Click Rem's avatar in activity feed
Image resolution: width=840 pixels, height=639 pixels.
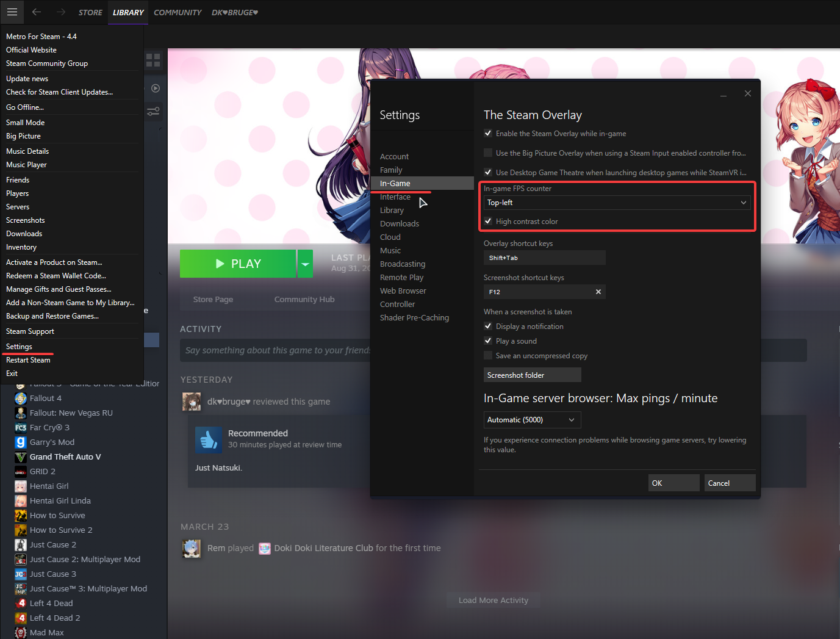(192, 548)
